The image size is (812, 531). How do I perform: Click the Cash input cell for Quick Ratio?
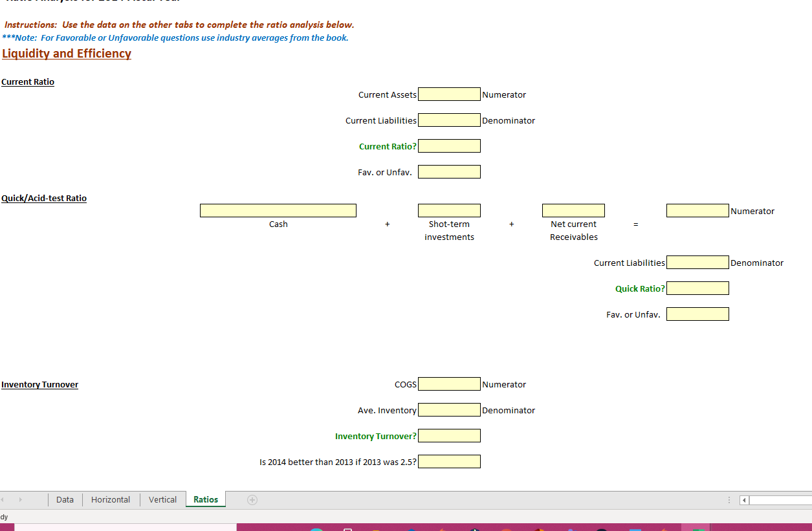278,210
